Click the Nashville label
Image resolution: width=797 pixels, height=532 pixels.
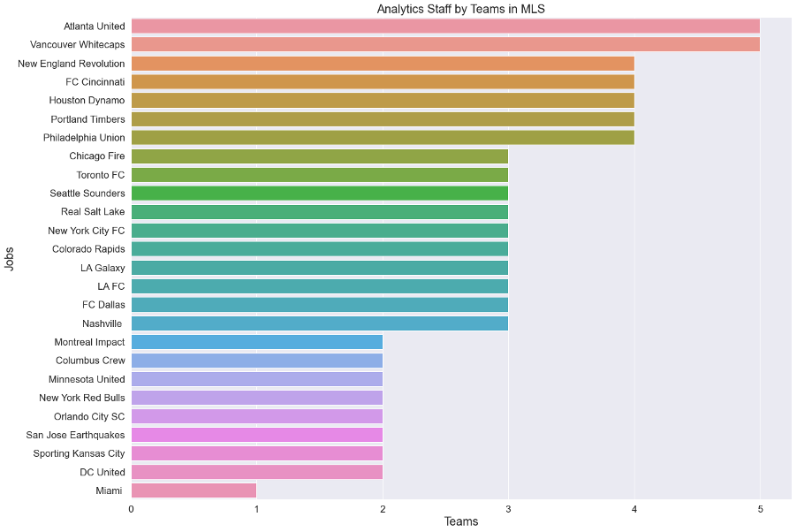(x=102, y=323)
